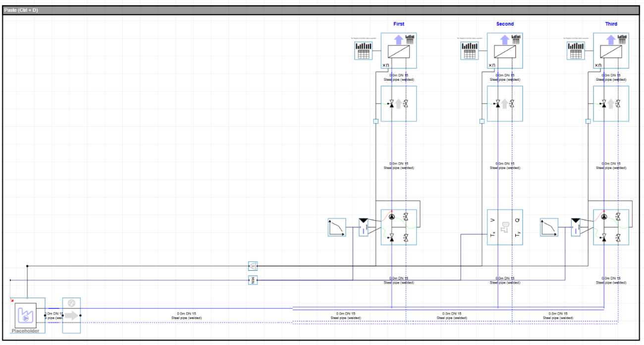Image resolution: width=644 pixels, height=345 pixels.
Task: Click the flow meter gauge block
Action: pyautogui.click(x=71, y=315)
